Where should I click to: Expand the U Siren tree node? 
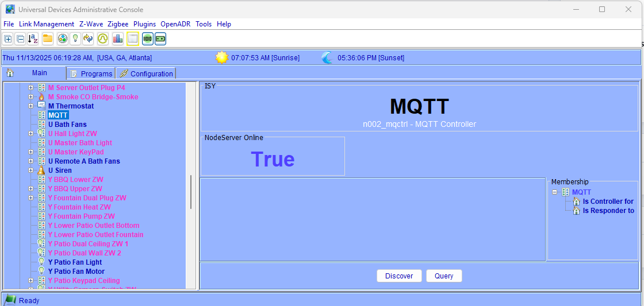[31, 171]
